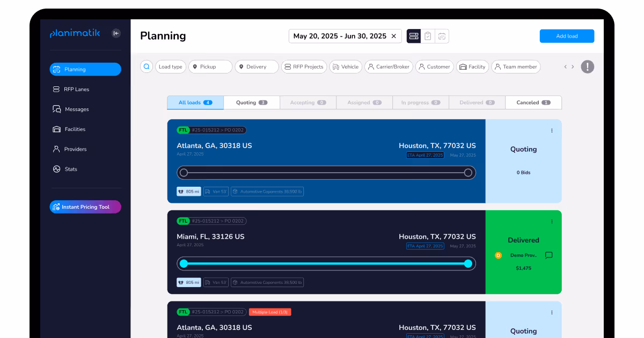Switch to the card list view icon
Image resolution: width=644 pixels, height=338 pixels.
pos(414,36)
